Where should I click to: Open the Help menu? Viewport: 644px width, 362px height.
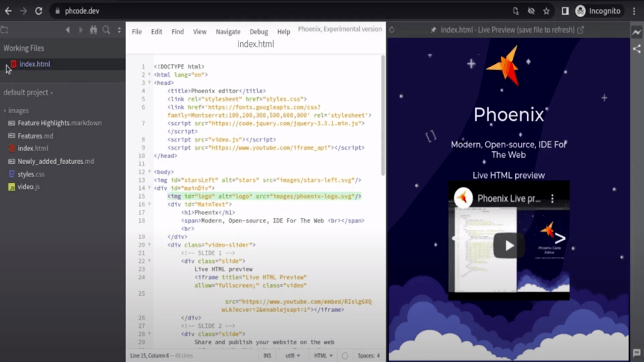(283, 31)
